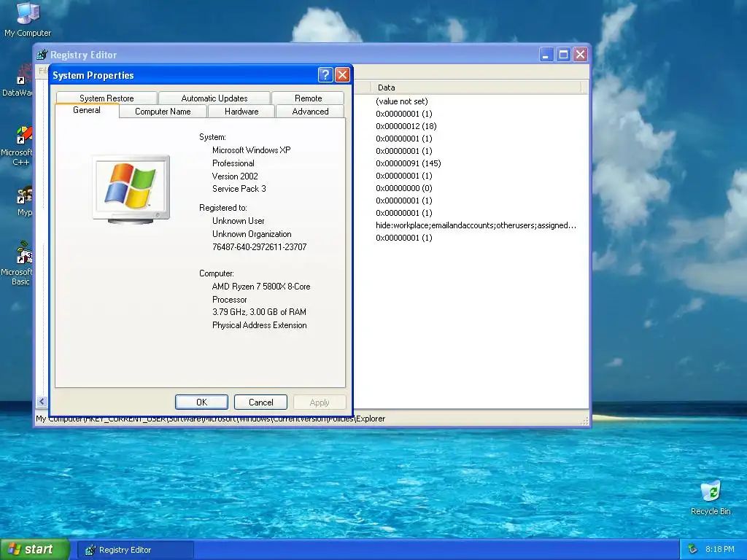
Task: Click the 'Service Pack 3' text
Action: (239, 189)
